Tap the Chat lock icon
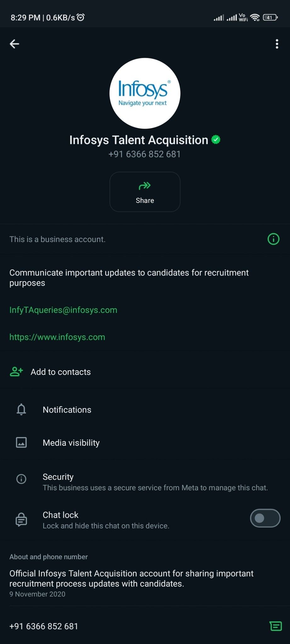Image resolution: width=290 pixels, height=644 pixels. tap(21, 519)
